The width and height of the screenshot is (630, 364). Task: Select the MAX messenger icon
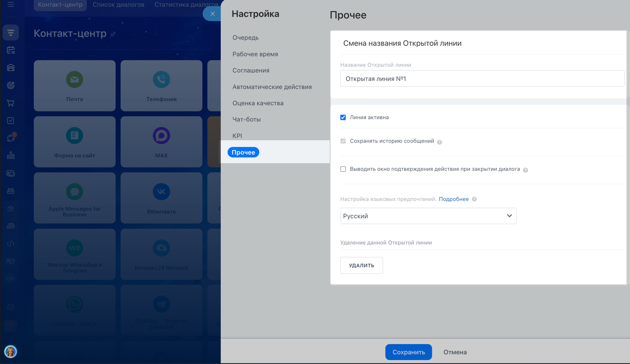(x=161, y=136)
